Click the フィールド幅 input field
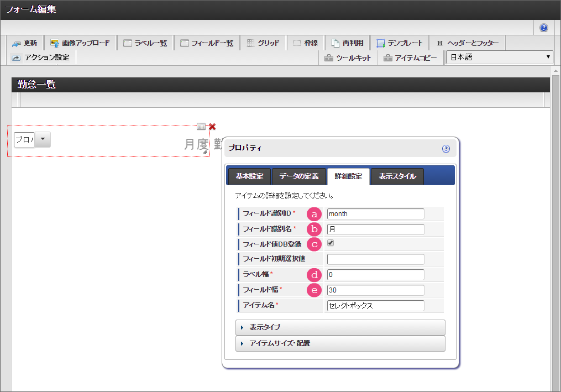This screenshot has height=392, width=561. coord(375,290)
